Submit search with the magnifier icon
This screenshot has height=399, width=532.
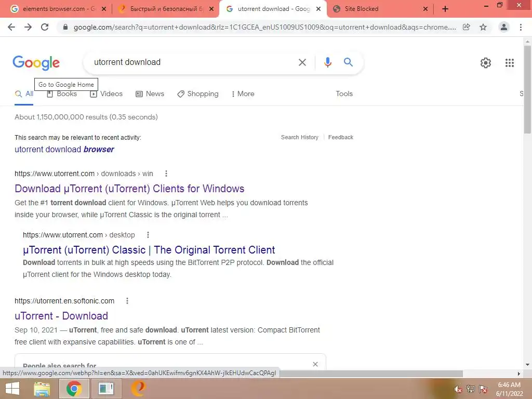348,62
